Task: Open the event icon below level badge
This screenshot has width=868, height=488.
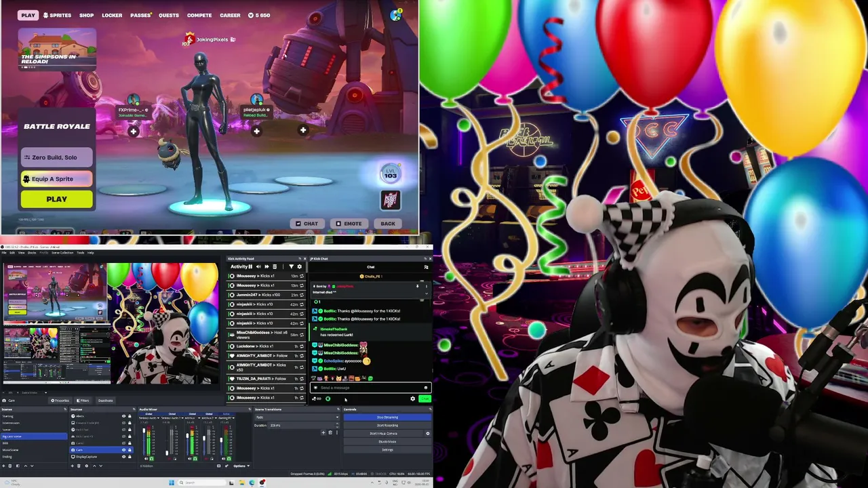Action: pyautogui.click(x=390, y=200)
